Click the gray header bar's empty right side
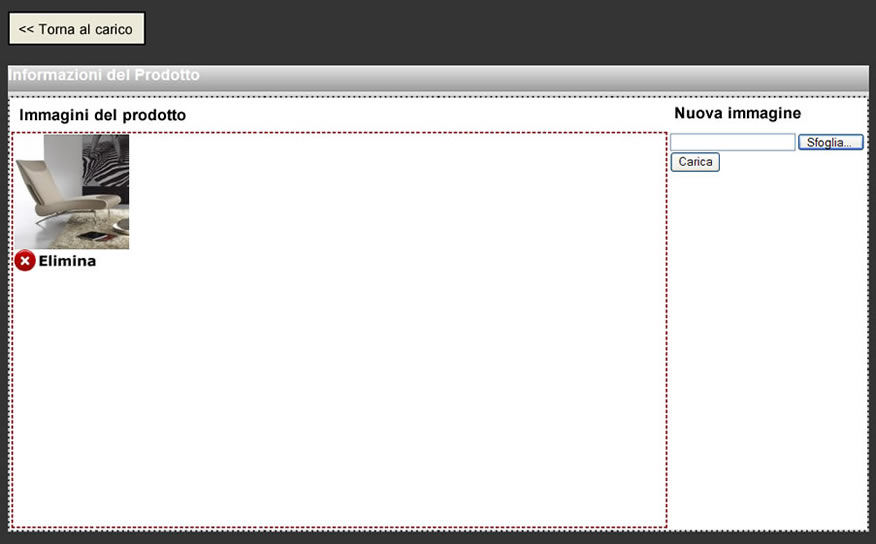 click(x=600, y=78)
